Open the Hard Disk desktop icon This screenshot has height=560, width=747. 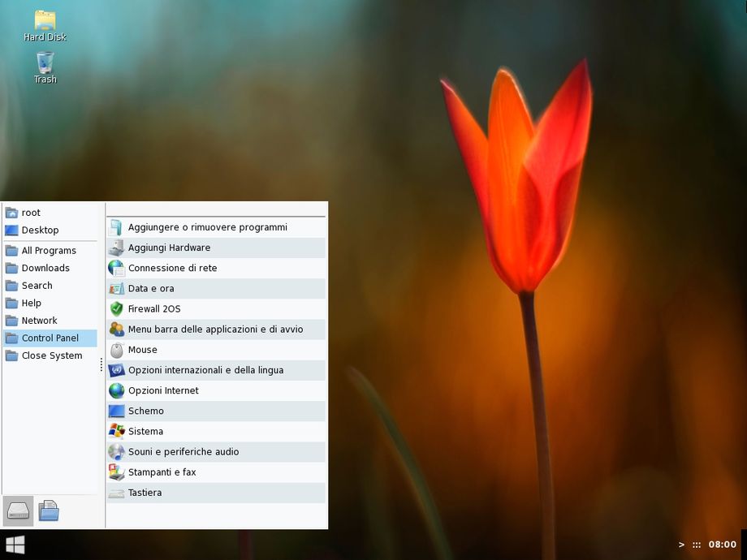45,21
